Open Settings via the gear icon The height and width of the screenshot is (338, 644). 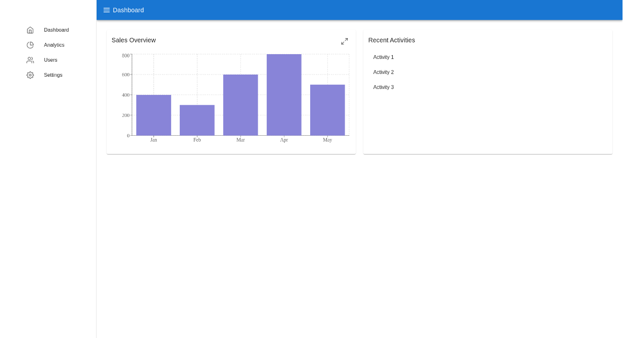click(30, 75)
